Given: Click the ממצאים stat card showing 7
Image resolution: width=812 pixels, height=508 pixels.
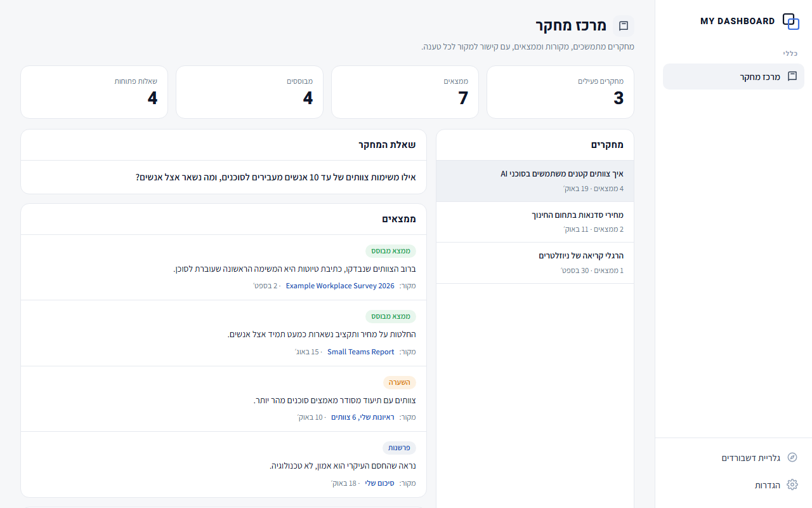Looking at the screenshot, I should [x=405, y=92].
